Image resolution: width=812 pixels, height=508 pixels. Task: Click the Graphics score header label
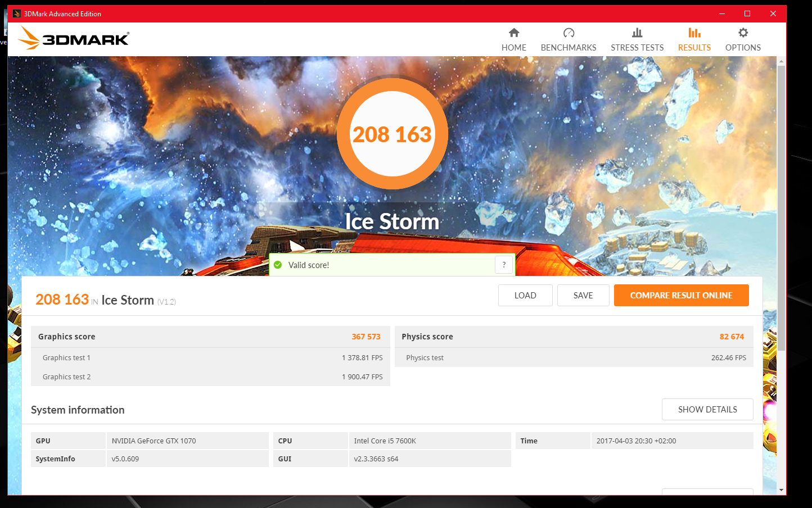point(66,337)
